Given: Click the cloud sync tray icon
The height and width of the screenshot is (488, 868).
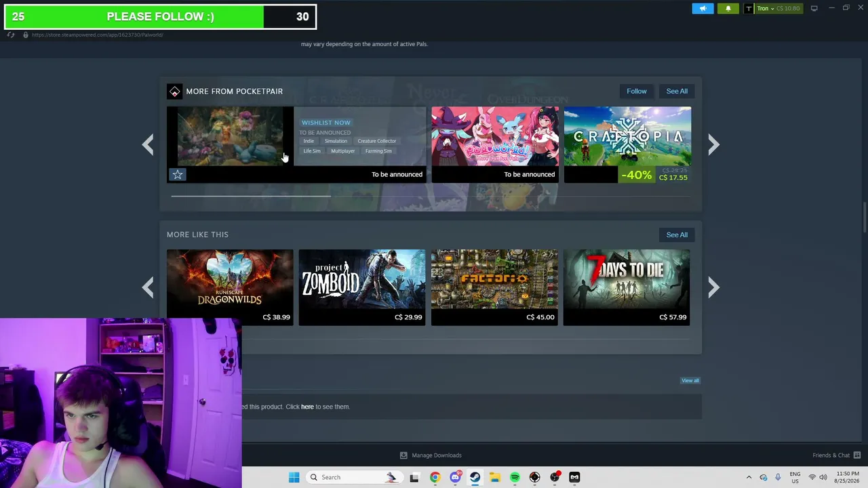Looking at the screenshot, I should click(764, 477).
